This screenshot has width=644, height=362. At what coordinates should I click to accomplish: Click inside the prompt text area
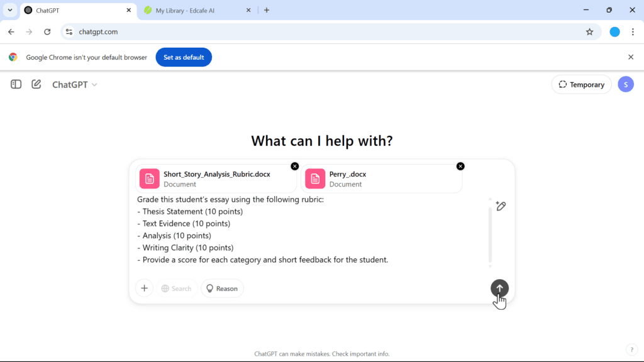(x=312, y=230)
